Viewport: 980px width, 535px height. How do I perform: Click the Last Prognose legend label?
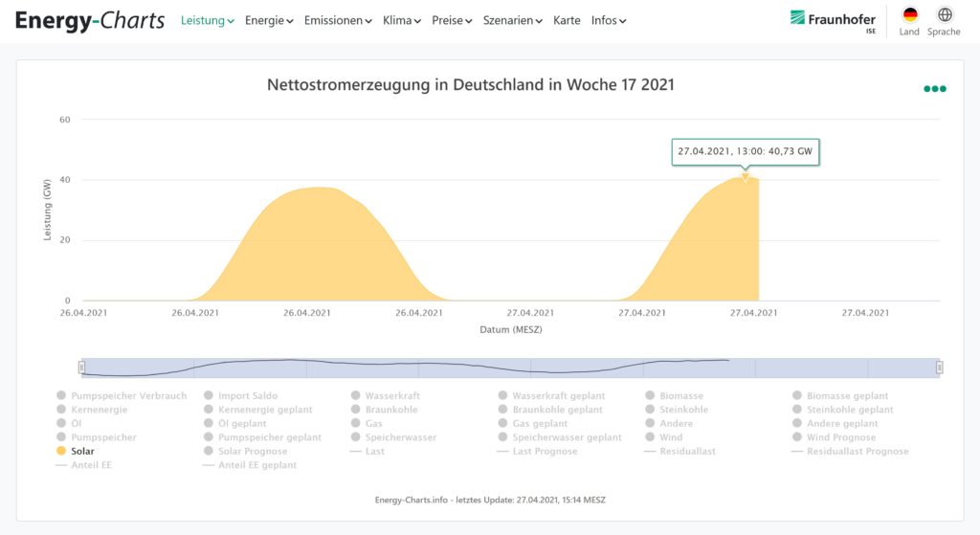(545, 451)
